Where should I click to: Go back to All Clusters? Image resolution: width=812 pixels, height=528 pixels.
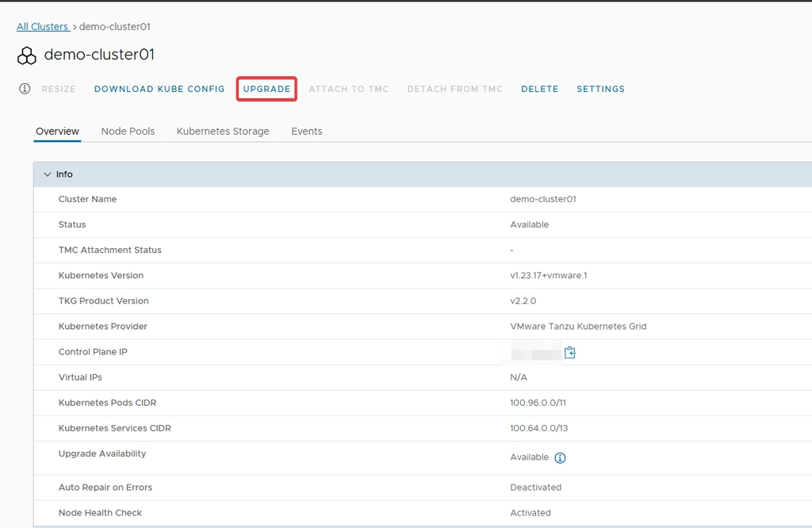[43, 27]
